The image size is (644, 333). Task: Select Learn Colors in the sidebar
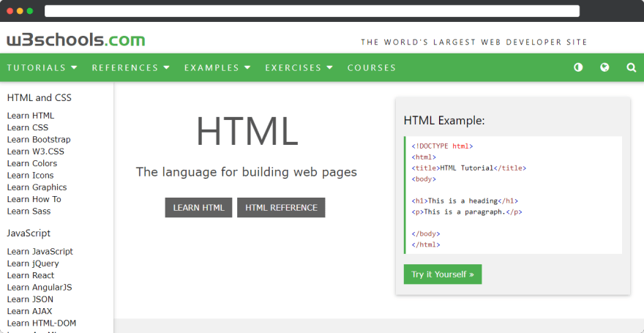32,163
